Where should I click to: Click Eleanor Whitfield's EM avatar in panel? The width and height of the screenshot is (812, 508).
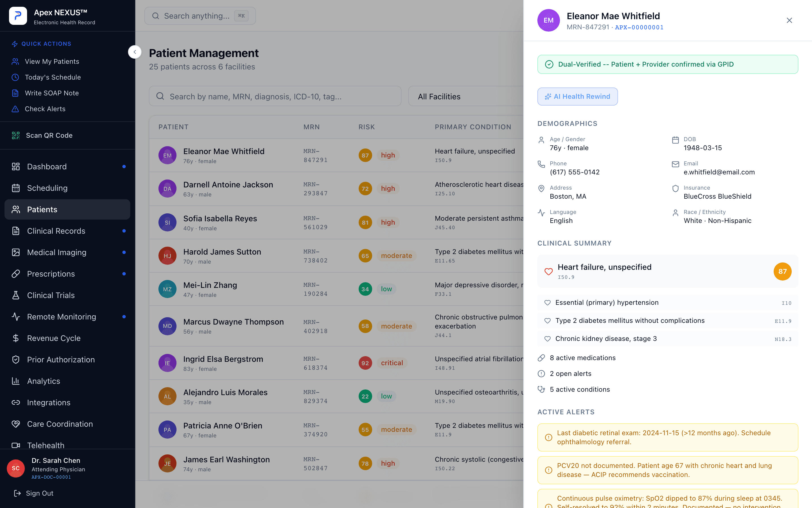tap(548, 20)
